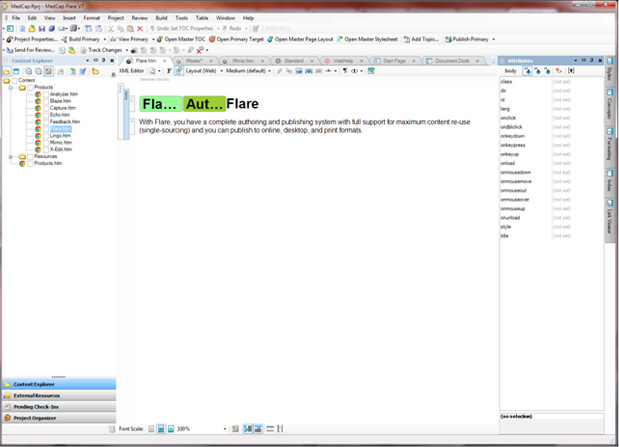The height and width of the screenshot is (447, 619).
Task: Check the box next to Echo.htm
Action: pyautogui.click(x=46, y=115)
